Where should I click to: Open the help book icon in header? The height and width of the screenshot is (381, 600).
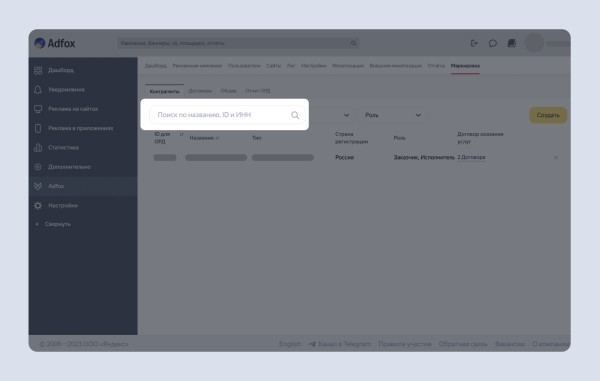pos(512,43)
